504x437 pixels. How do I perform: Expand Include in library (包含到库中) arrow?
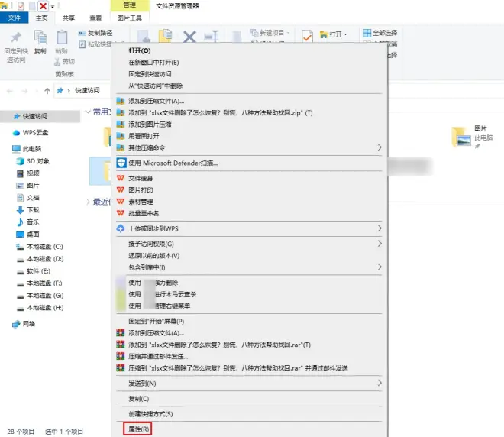click(x=380, y=267)
